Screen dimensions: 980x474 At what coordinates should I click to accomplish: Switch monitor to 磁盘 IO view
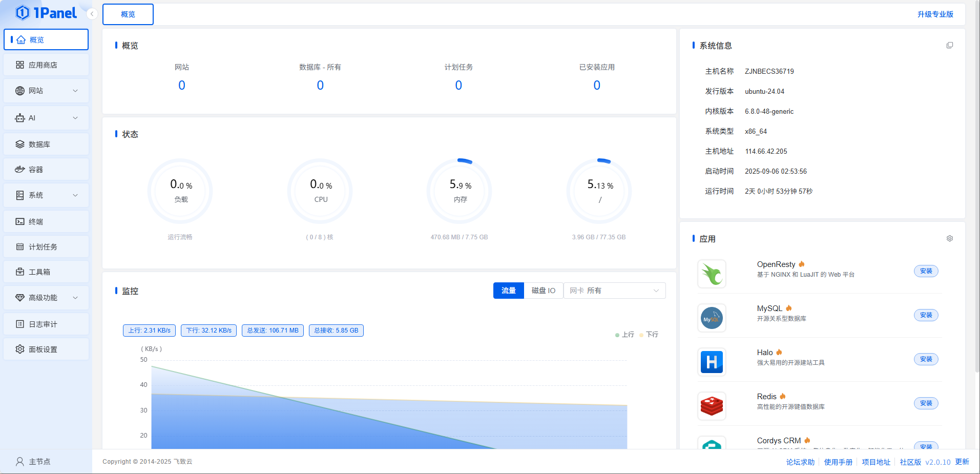point(543,291)
